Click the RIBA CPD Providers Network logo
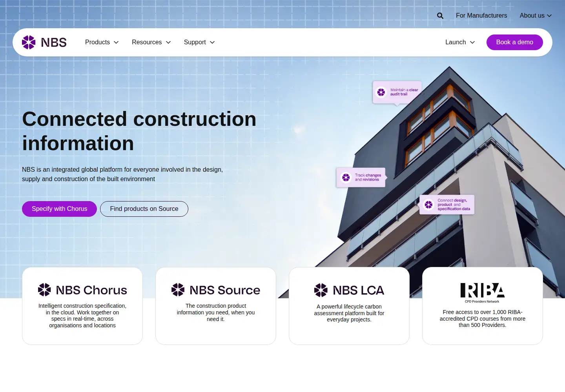565x392 pixels. point(482,293)
